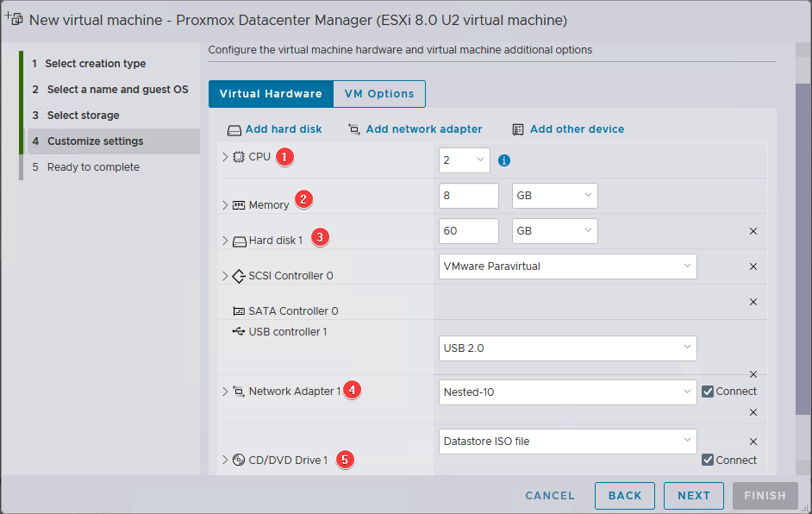The image size is (812, 514).
Task: Click the Add hard disk icon
Action: [234, 129]
